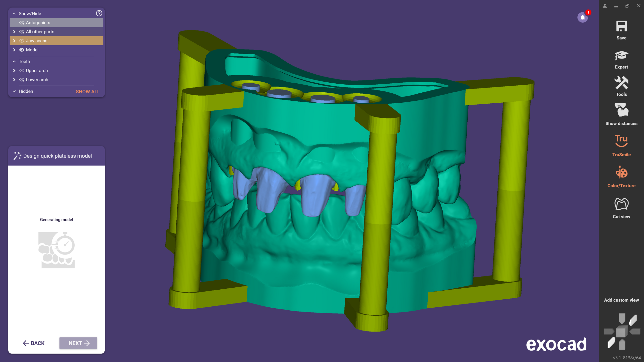Toggle Lower arch visibility eye
Image resolution: width=644 pixels, height=362 pixels.
[x=22, y=79]
